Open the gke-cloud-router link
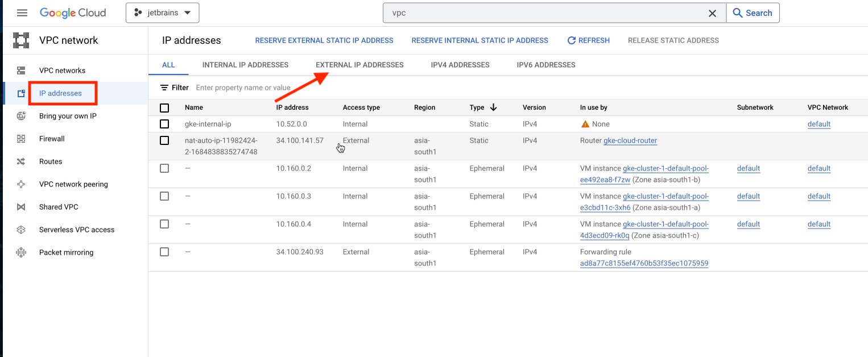This screenshot has height=357, width=868. 630,140
